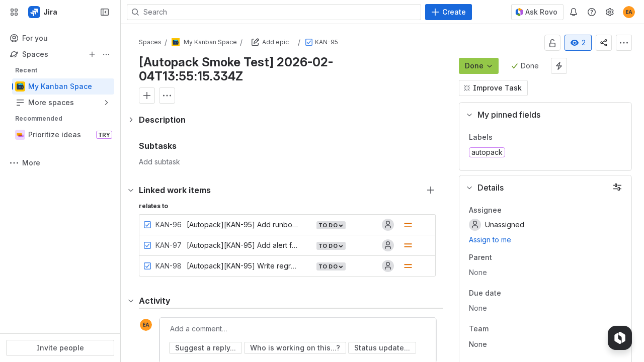Open automation with the lightning icon

558,66
